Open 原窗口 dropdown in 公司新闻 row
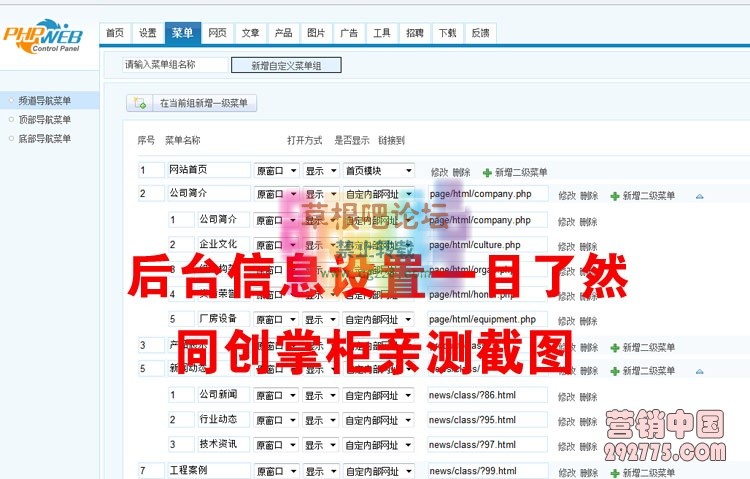This screenshot has width=750, height=479. pyautogui.click(x=276, y=396)
